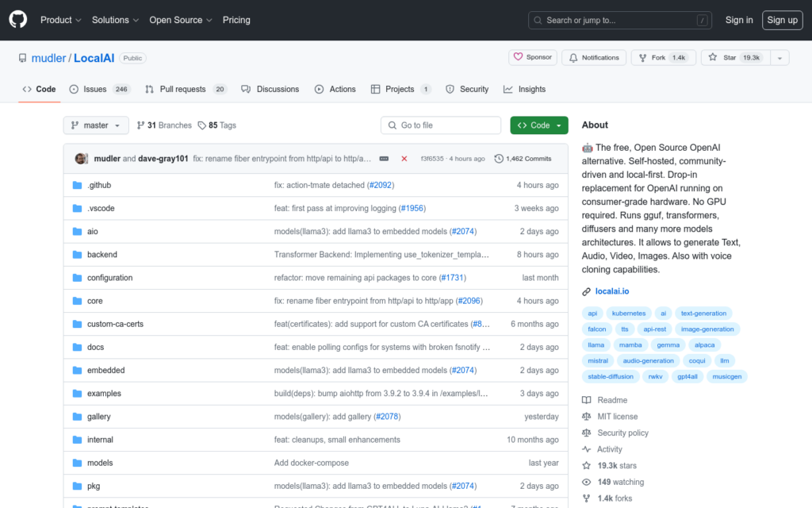Click the MIT license scale icon

[586, 416]
